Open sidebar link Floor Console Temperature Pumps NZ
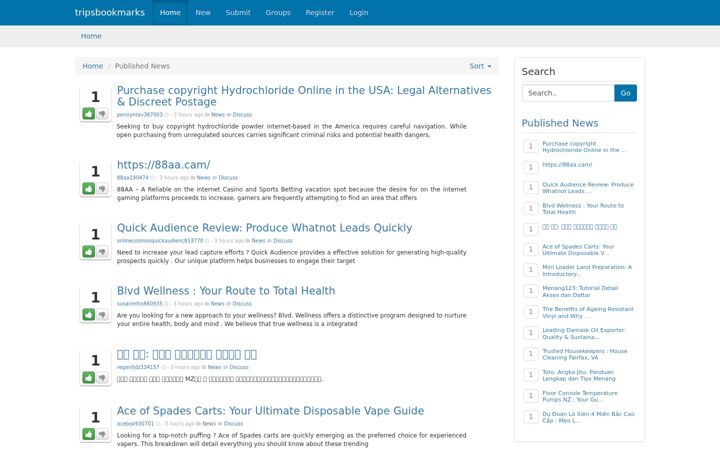The width and height of the screenshot is (720, 450). click(x=580, y=396)
